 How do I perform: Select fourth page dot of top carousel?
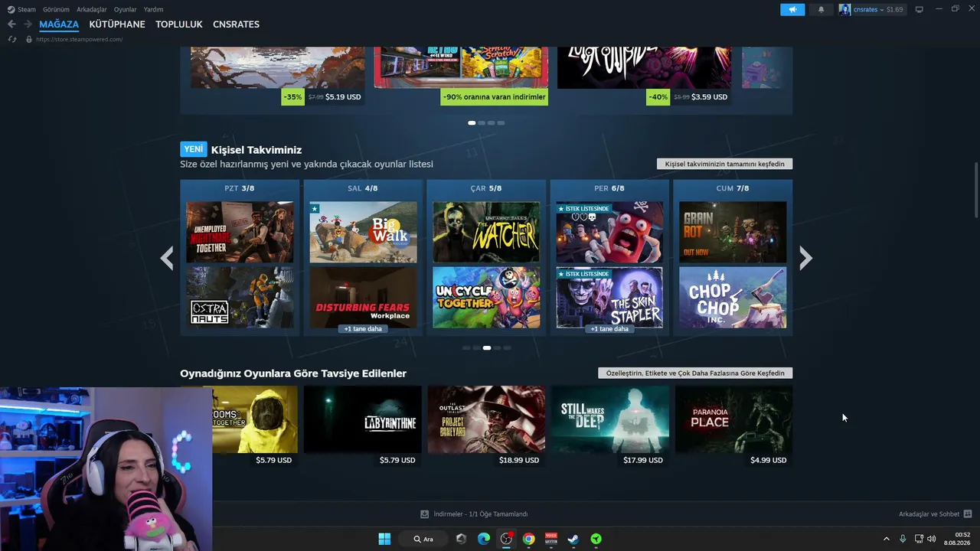point(501,122)
